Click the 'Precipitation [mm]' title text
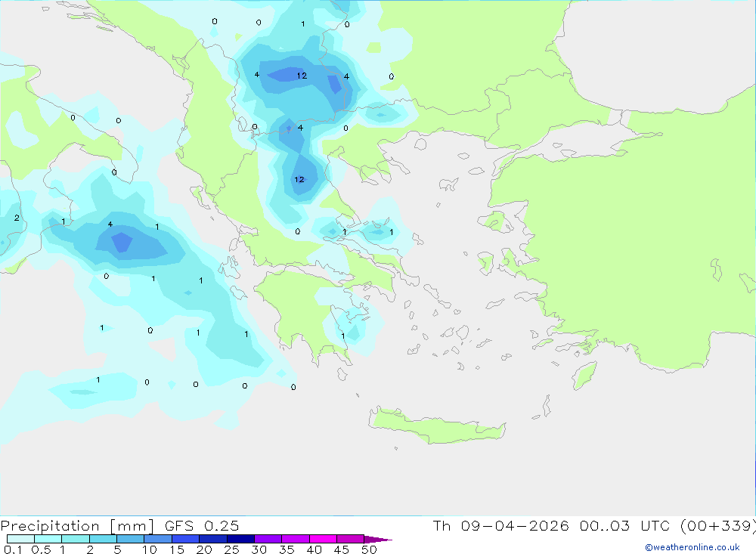Image resolution: width=756 pixels, height=554 pixels. click(77, 526)
